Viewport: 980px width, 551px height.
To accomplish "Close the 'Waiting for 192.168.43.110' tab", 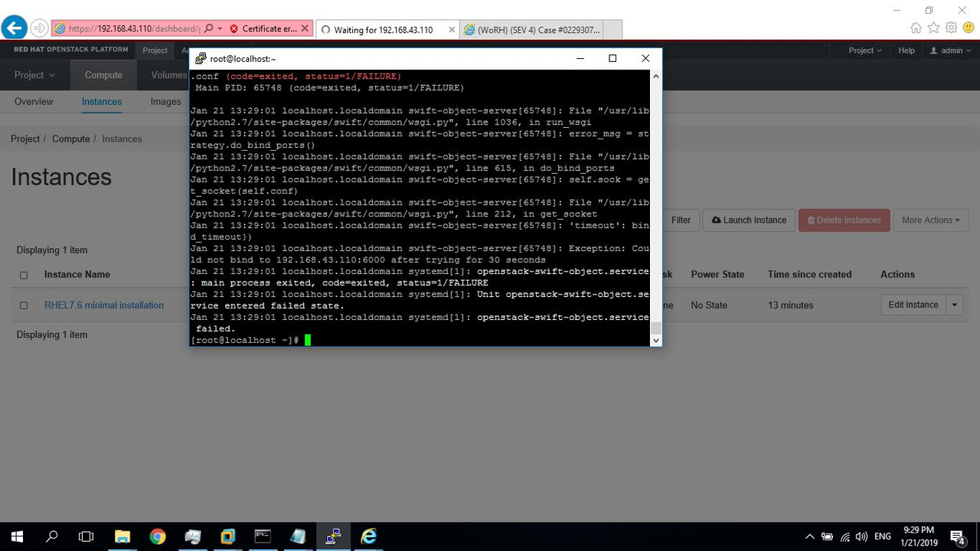I will pyautogui.click(x=452, y=30).
